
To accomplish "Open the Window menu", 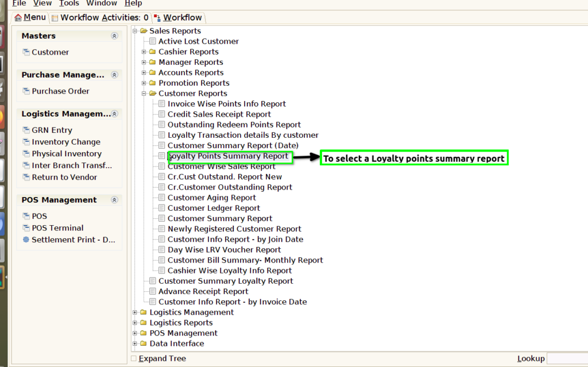I will click(102, 3).
